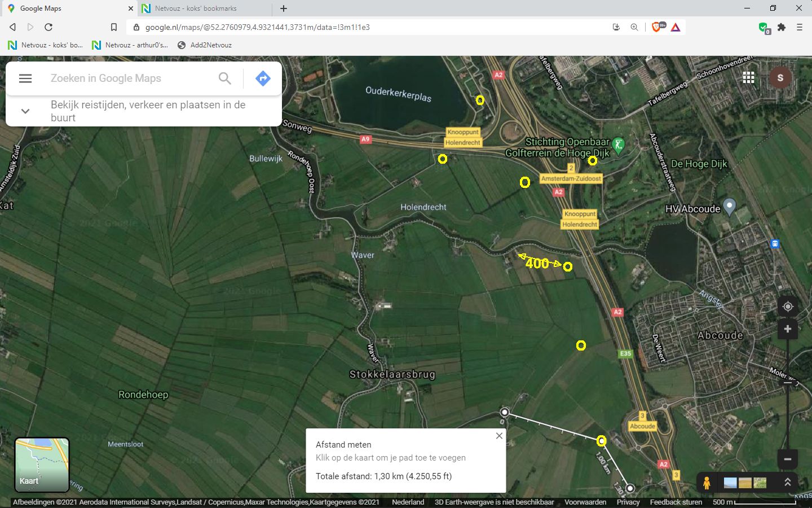Click the Zoeken in Google Maps field
This screenshot has height=508, width=812.
click(130, 78)
